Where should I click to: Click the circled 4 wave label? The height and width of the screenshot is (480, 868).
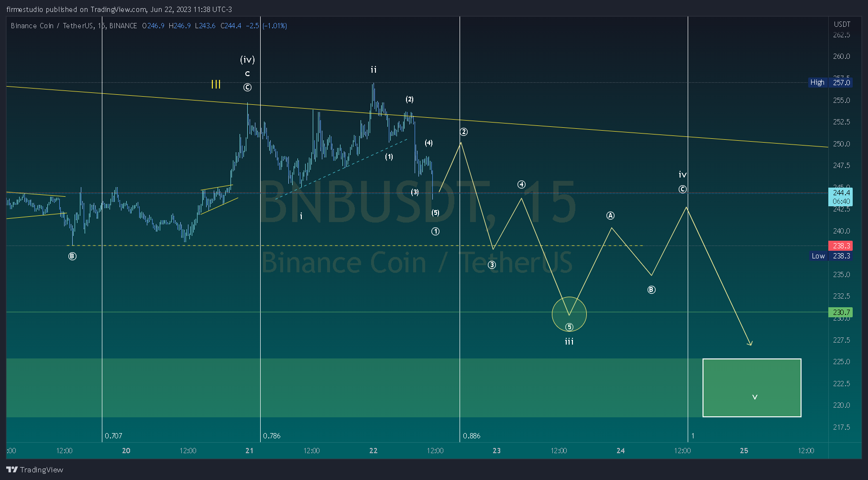522,185
